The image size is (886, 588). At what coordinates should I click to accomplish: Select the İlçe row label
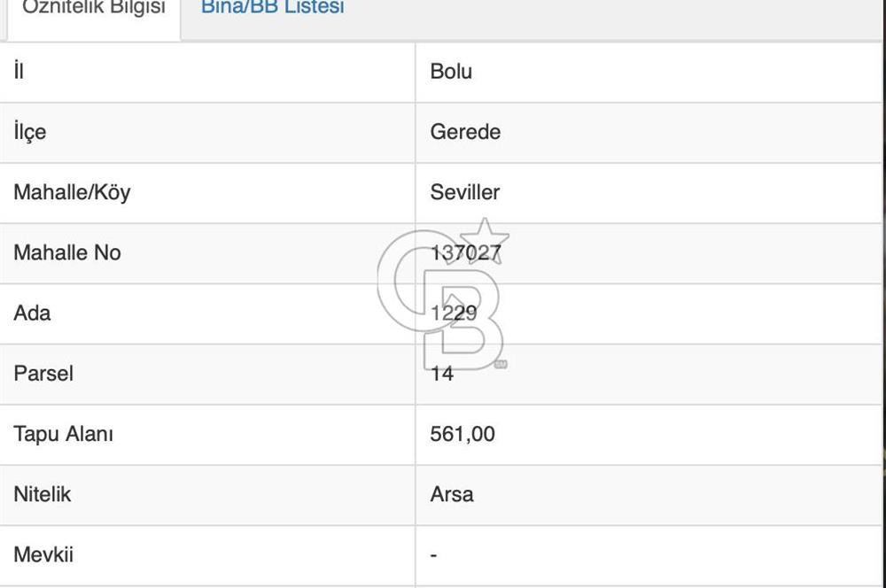(x=29, y=132)
